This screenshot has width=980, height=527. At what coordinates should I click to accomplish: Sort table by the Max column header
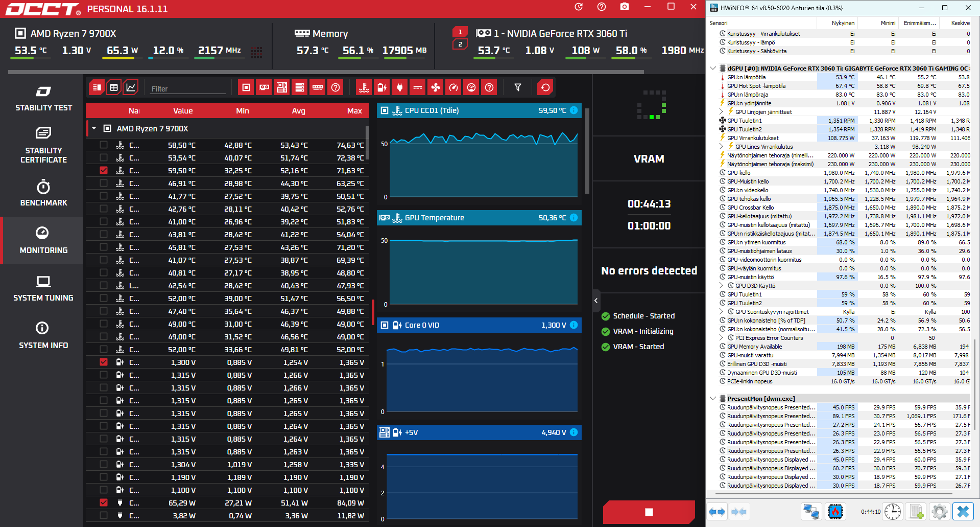pos(354,110)
